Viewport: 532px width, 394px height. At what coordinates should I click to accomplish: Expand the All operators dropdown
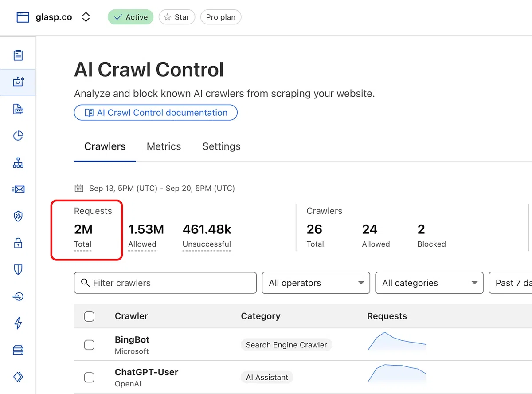point(316,283)
